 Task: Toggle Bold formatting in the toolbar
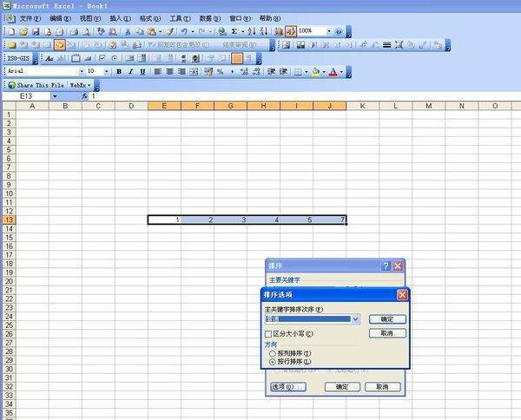tap(119, 71)
